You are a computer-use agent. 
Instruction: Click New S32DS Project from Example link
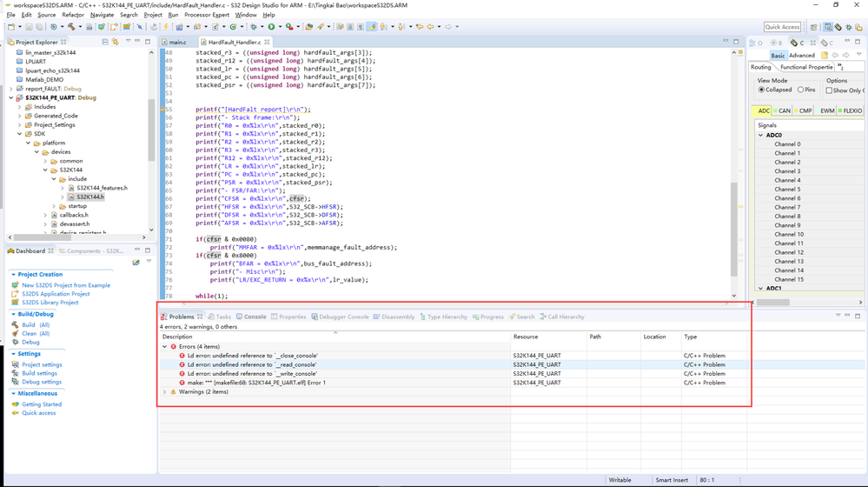coord(66,285)
